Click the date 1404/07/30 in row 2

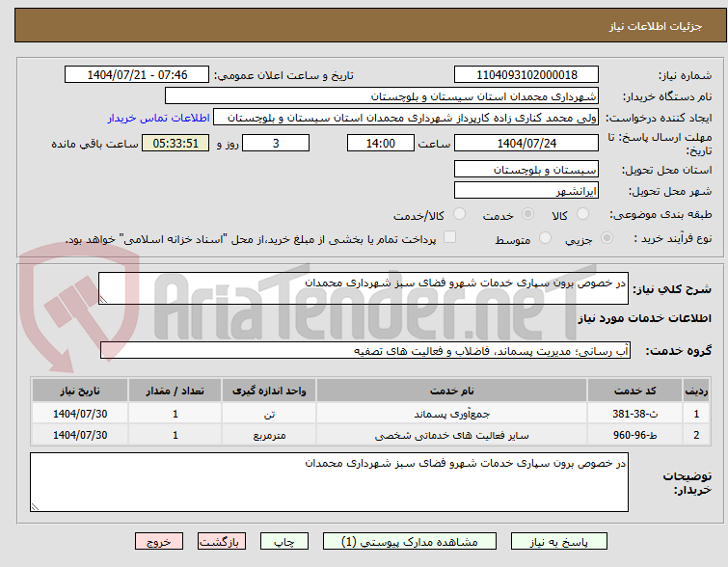[x=80, y=435]
